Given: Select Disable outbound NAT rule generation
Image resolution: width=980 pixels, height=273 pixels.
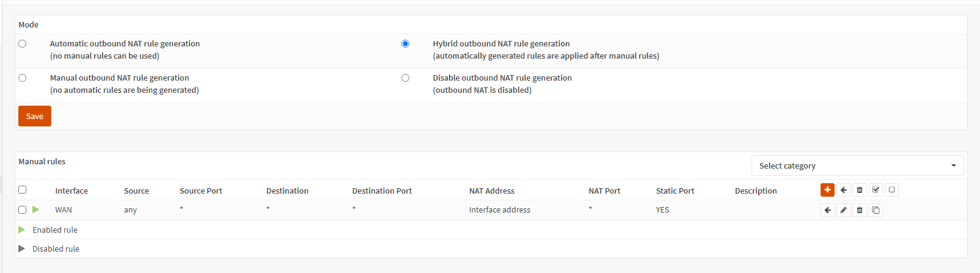Looking at the screenshot, I should (x=405, y=78).
